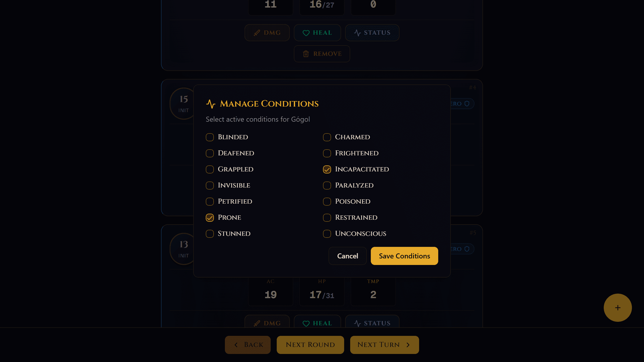Cancel the Manage Conditions dialog
The height and width of the screenshot is (362, 644).
[x=347, y=256]
